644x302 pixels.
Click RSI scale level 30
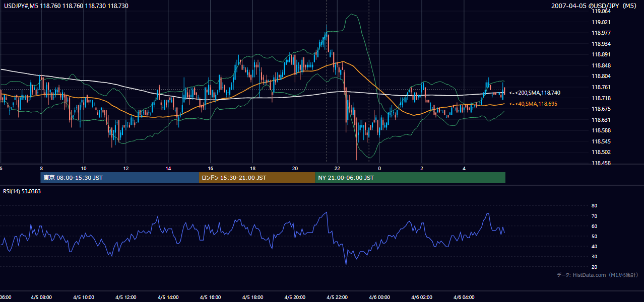click(x=595, y=256)
